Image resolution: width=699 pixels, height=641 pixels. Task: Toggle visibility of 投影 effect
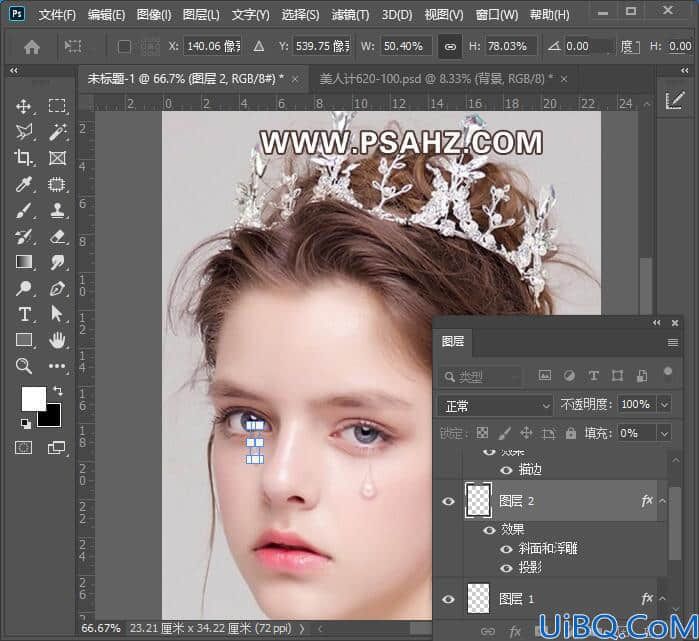coord(506,568)
